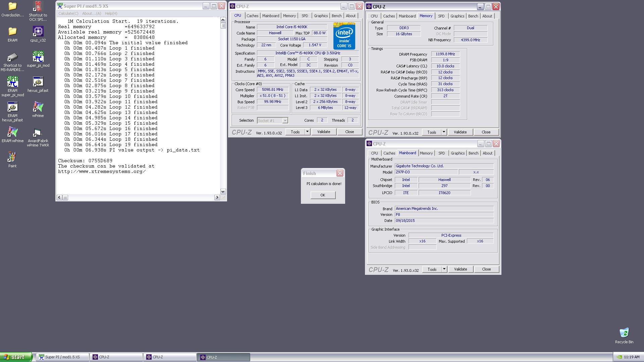Switch to second CPU-Z taskbar button
The height and width of the screenshot is (362, 644).
pos(170,357)
